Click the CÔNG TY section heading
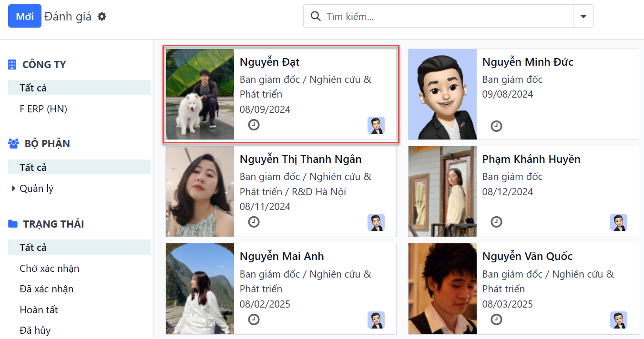The height and width of the screenshot is (339, 644). pos(44,65)
